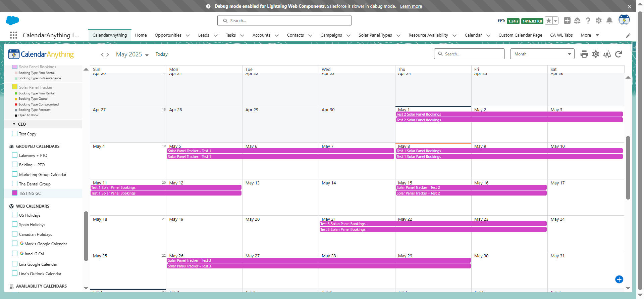This screenshot has height=299, width=644.
Task: Enable the Spain Holidays calendar
Action: click(15, 224)
